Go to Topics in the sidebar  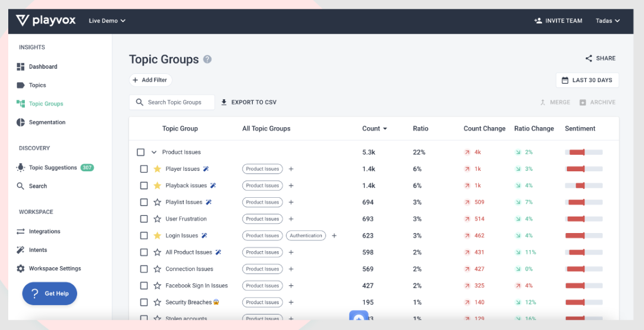click(x=31, y=85)
